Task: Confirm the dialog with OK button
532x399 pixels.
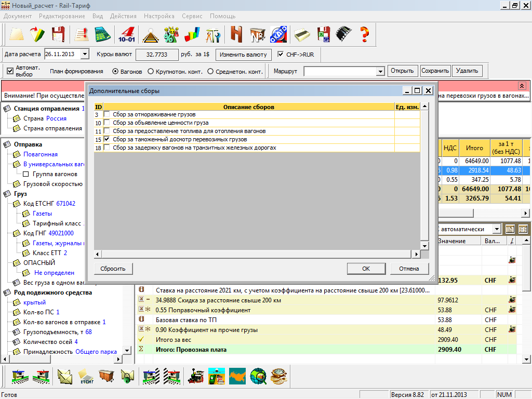Action: tap(366, 269)
